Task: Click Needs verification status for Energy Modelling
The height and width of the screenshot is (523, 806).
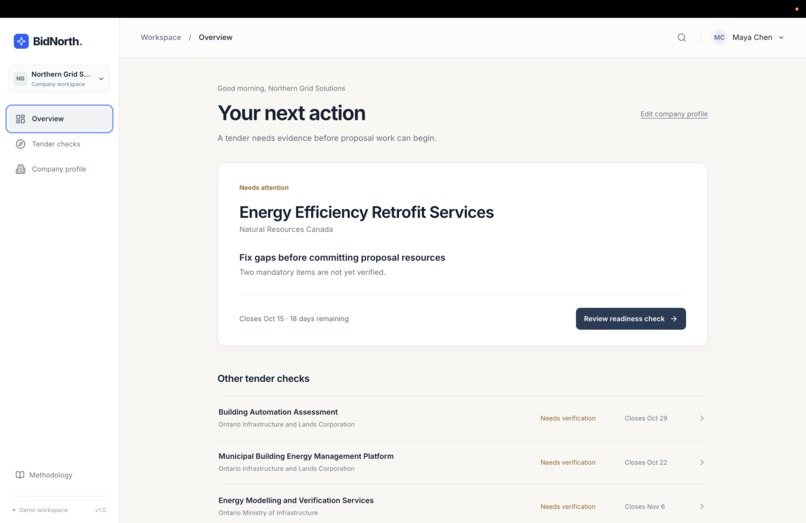Action: [568, 507]
